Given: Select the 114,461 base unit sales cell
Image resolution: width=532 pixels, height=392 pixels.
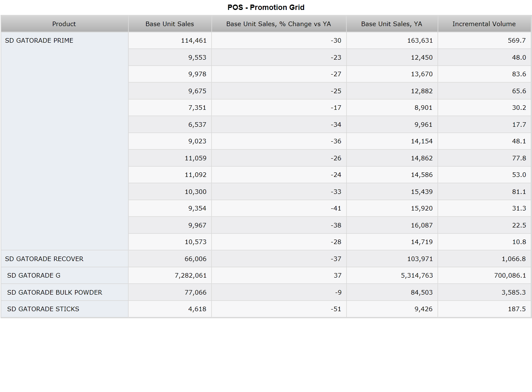Looking at the screenshot, I should (170, 41).
